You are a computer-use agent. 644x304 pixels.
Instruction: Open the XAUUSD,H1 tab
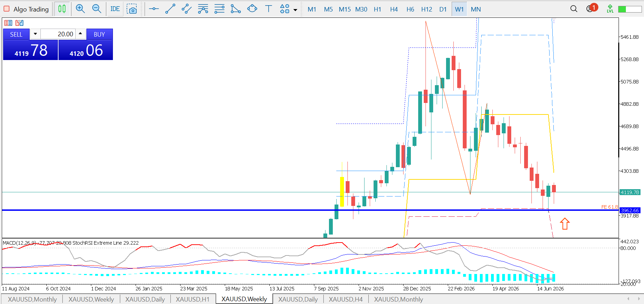click(x=193, y=299)
